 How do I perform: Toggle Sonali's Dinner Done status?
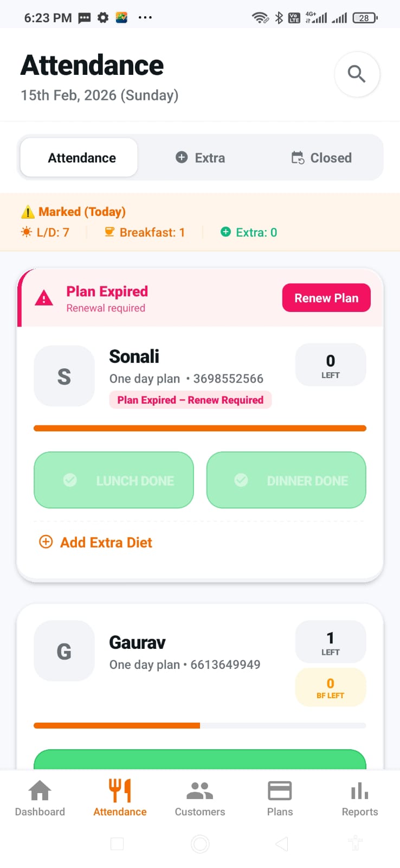pyautogui.click(x=286, y=480)
